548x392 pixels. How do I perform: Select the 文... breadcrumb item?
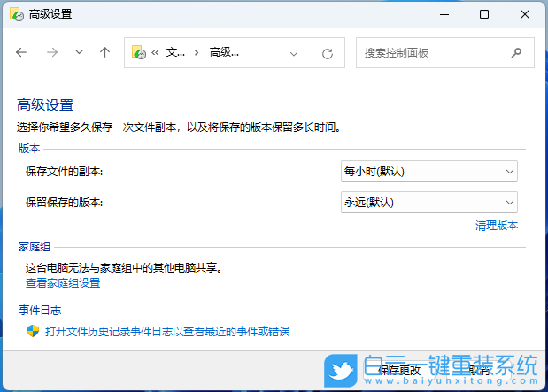point(175,53)
